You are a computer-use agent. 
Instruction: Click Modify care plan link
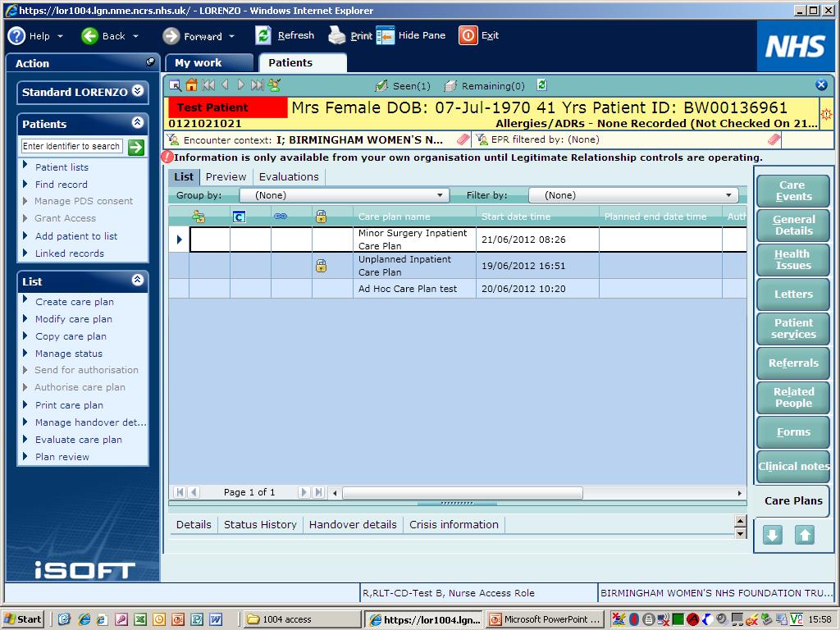point(74,319)
